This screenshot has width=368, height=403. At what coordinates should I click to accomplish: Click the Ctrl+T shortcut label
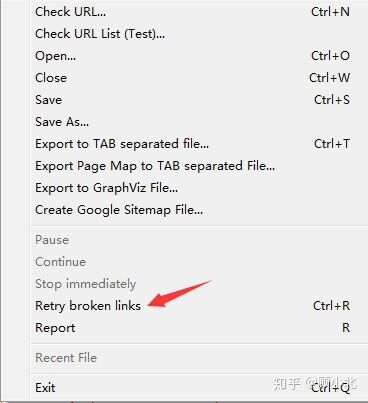(x=332, y=144)
